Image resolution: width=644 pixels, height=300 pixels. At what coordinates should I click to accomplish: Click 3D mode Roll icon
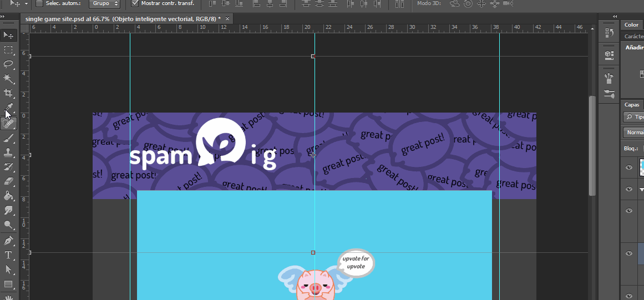click(x=468, y=4)
